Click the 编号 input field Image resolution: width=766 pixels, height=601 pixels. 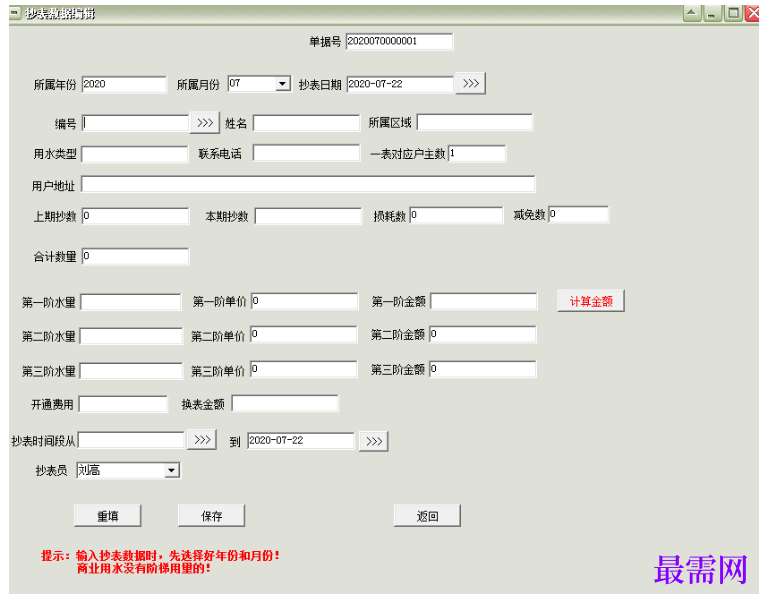coord(135,123)
